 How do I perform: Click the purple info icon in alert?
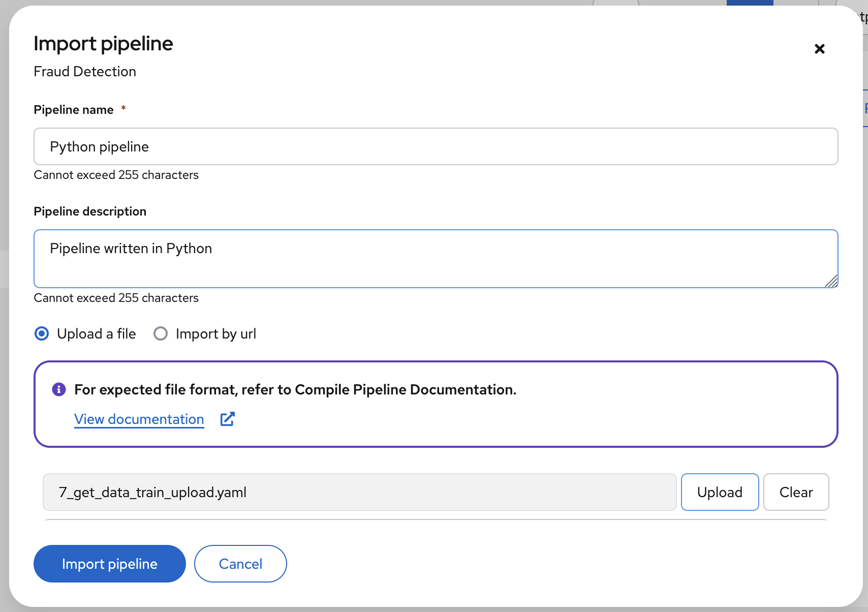click(59, 389)
